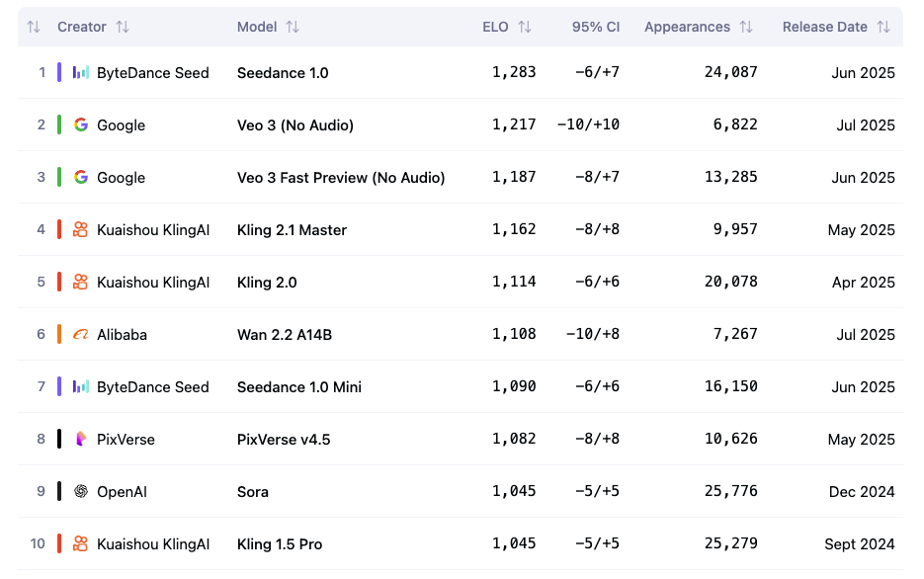Image resolution: width=924 pixels, height=579 pixels.
Task: Click the Google logo beside Veo 3 (No Audio)
Action: coord(81,124)
